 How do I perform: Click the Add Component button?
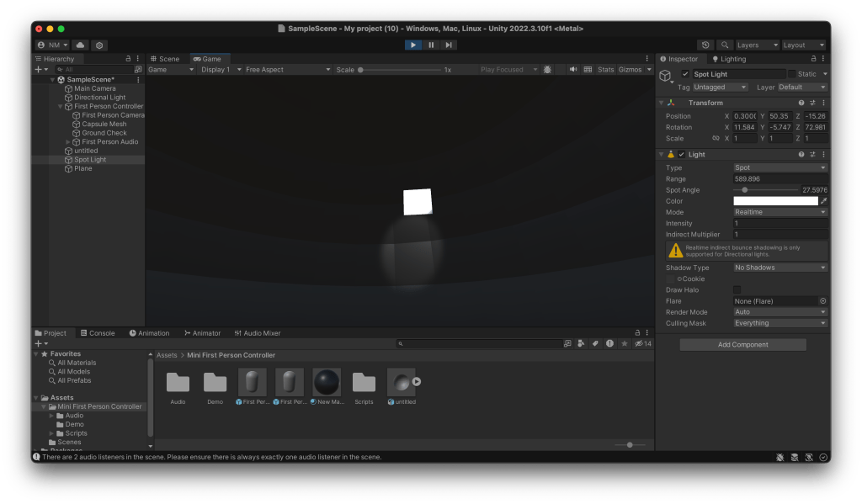pos(742,345)
